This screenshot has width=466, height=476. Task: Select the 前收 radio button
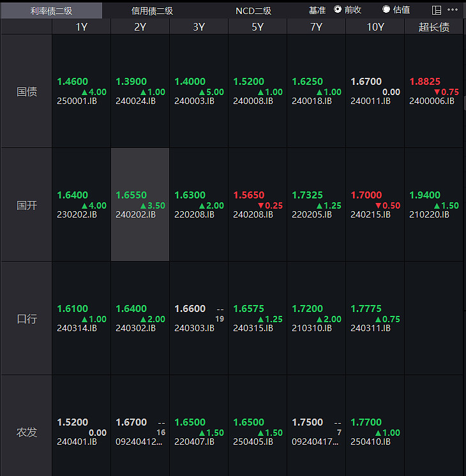338,10
